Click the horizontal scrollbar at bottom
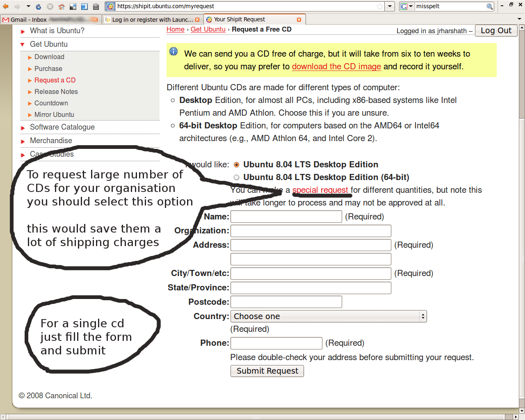Screen dimensions: 525x420 [x=256, y=417]
